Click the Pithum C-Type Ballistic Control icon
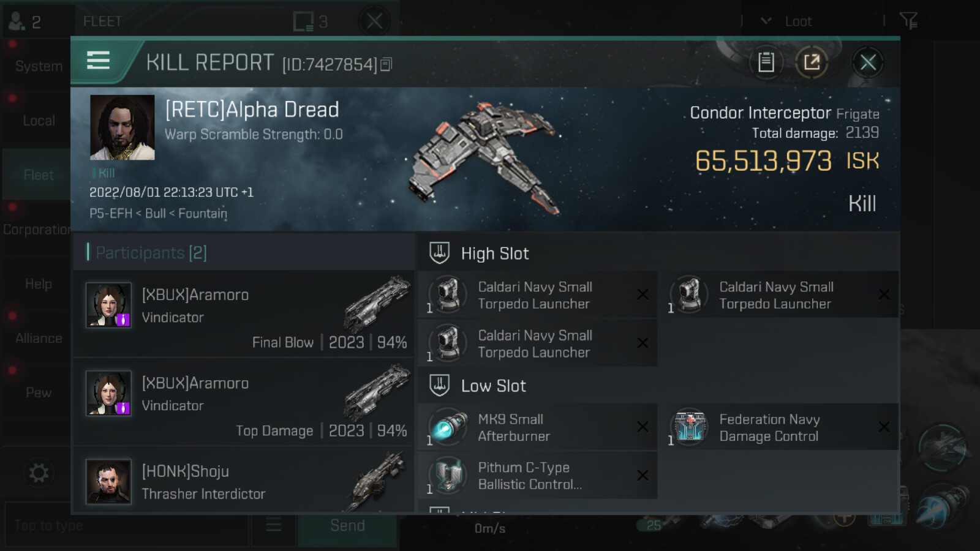 (x=448, y=476)
